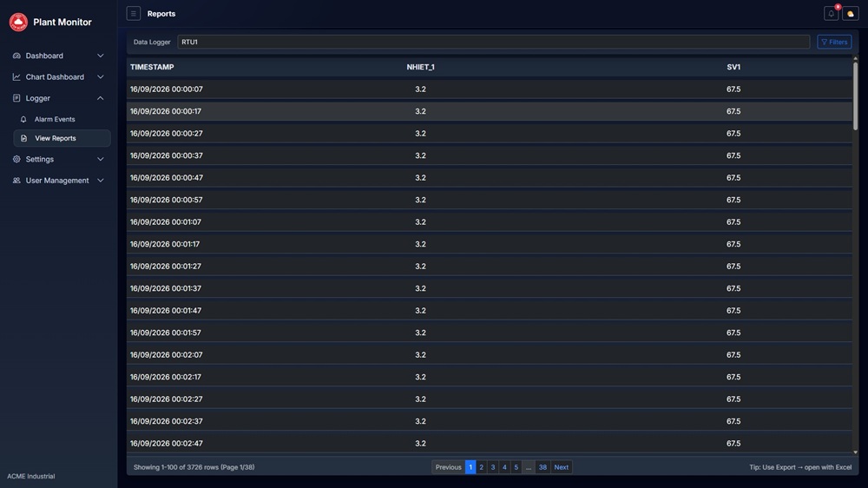Go to page 4

[x=504, y=467]
